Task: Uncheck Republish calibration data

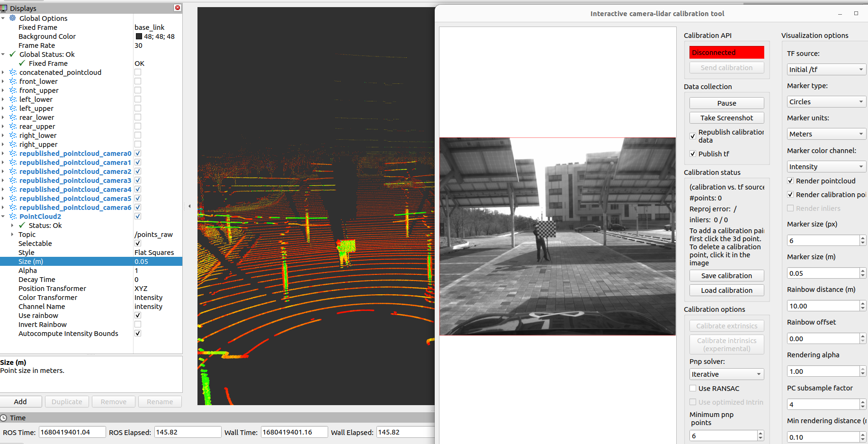Action: [693, 136]
